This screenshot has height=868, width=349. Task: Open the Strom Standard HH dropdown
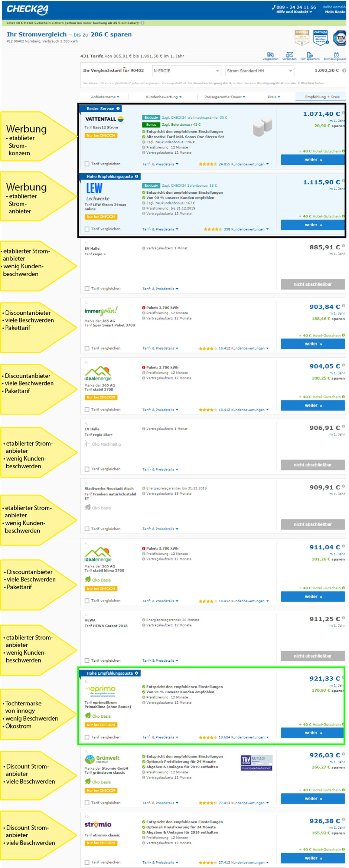pyautogui.click(x=260, y=71)
